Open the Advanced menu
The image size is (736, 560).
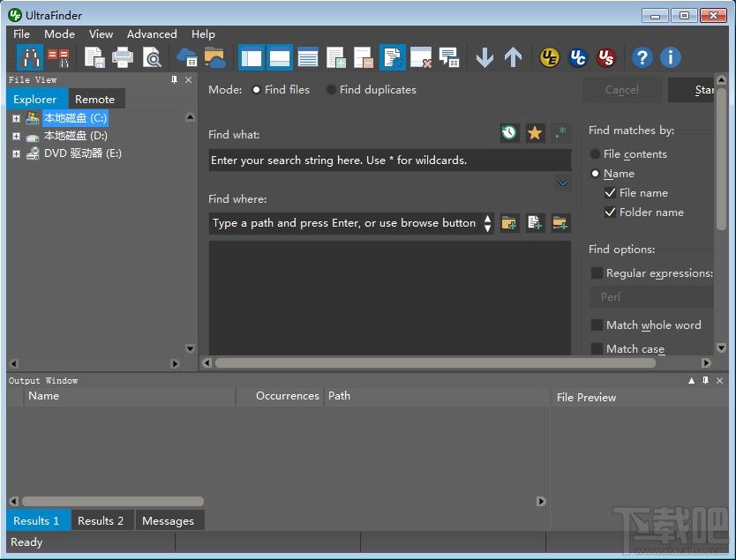click(152, 34)
